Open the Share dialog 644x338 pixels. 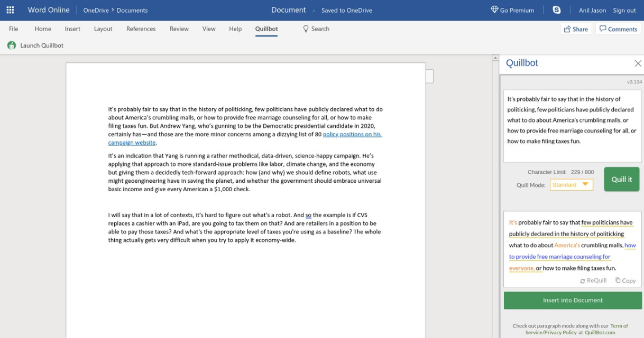[576, 29]
